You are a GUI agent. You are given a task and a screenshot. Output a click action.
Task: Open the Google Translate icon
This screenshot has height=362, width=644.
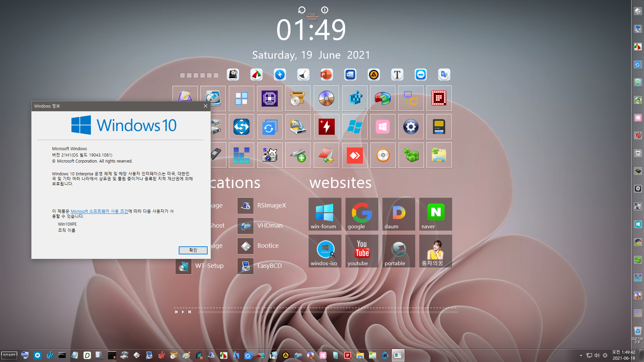coord(444,74)
